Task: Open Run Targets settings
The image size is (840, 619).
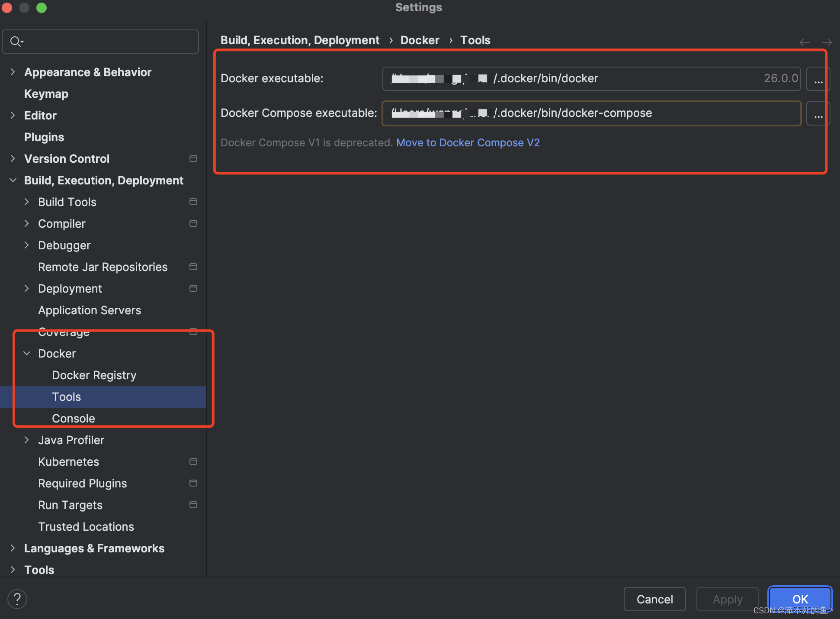Action: (x=70, y=505)
